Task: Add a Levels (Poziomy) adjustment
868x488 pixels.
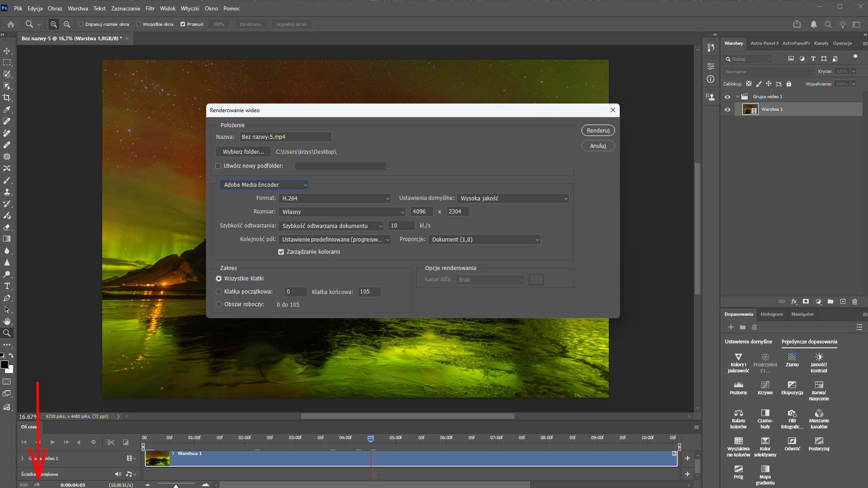Action: (x=738, y=385)
